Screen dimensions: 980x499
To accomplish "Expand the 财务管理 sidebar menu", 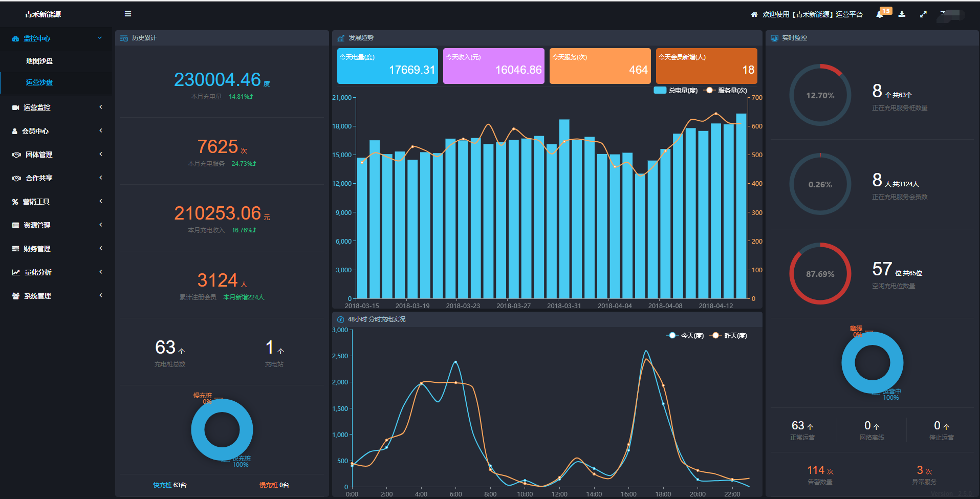I will [x=56, y=249].
